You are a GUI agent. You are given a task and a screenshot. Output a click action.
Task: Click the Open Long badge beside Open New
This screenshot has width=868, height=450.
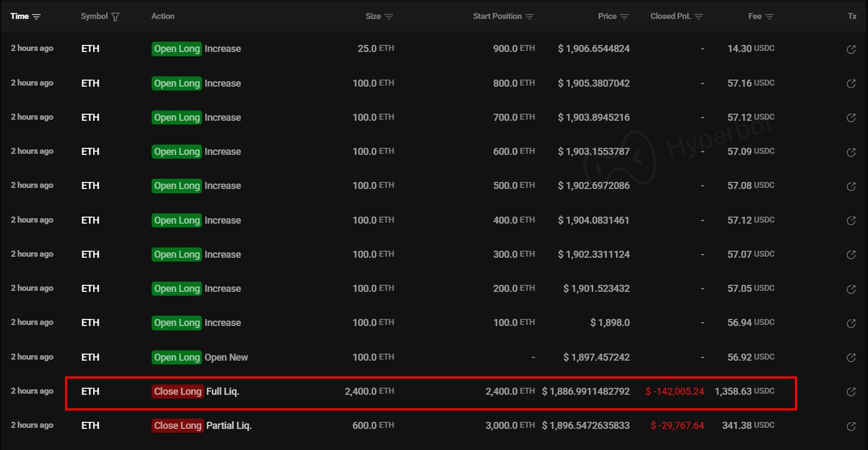(x=177, y=357)
